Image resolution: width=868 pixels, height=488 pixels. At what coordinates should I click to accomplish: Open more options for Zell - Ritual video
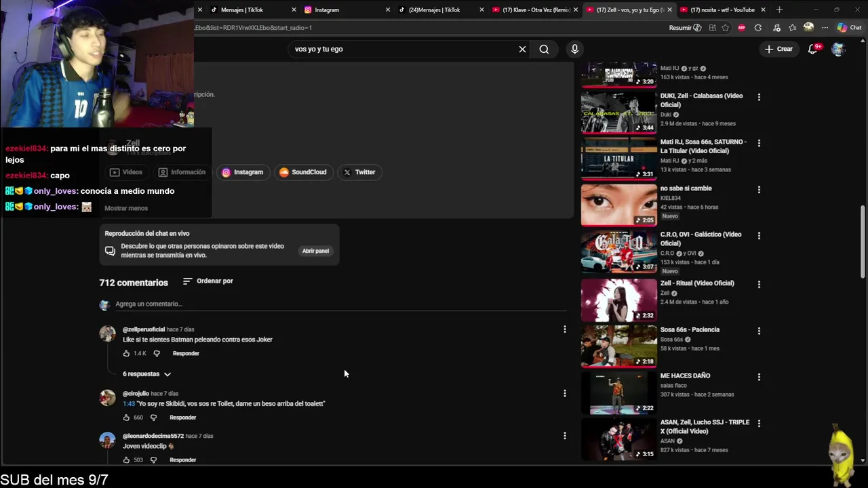759,284
